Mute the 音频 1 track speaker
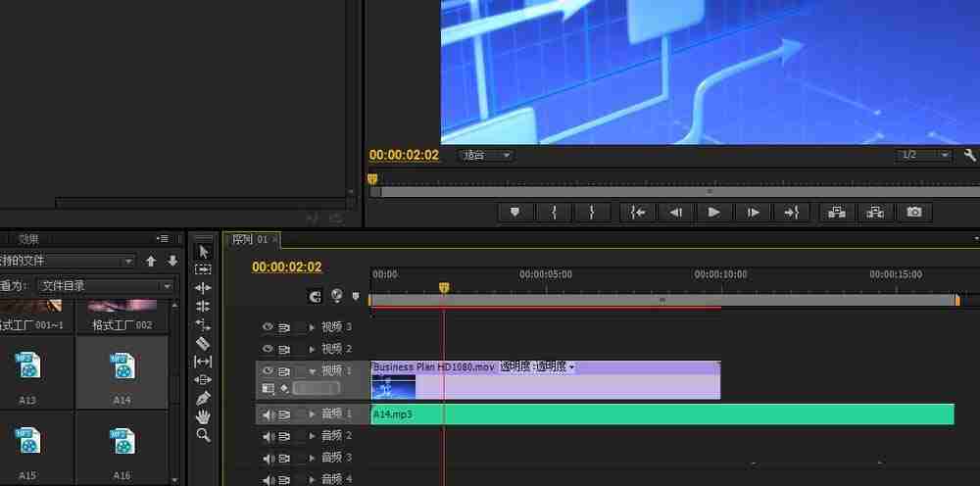This screenshot has width=980, height=486. pyautogui.click(x=269, y=414)
